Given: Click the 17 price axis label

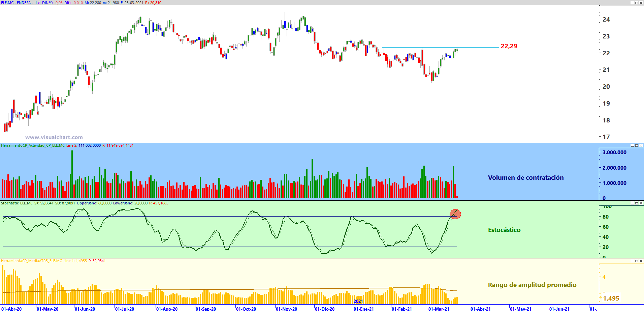Looking at the screenshot, I should click(x=606, y=137).
